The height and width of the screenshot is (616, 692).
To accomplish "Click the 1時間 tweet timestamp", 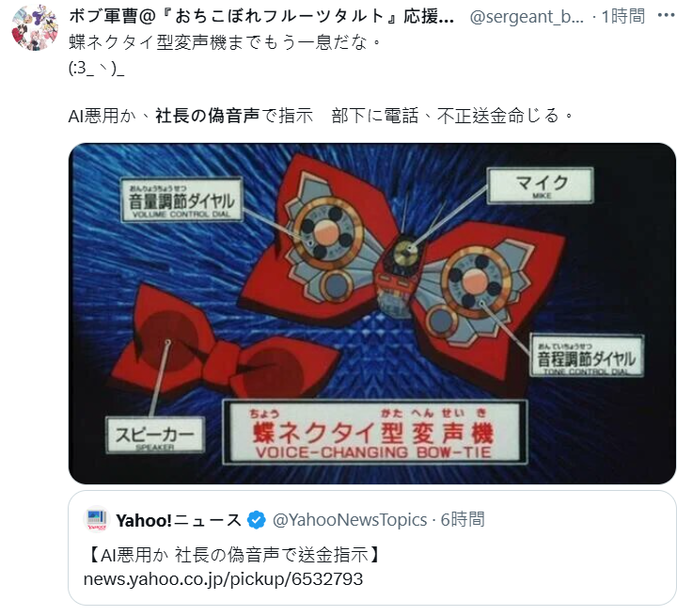I will coord(623,17).
